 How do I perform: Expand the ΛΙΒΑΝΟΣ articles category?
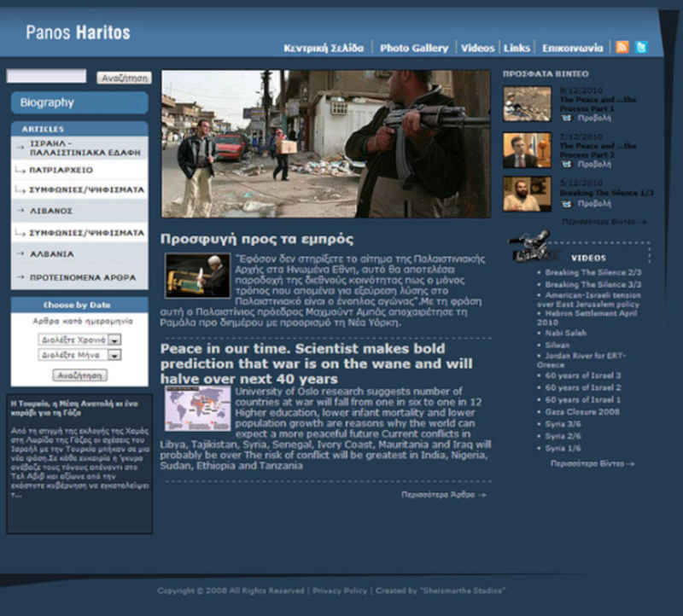pos(79,210)
